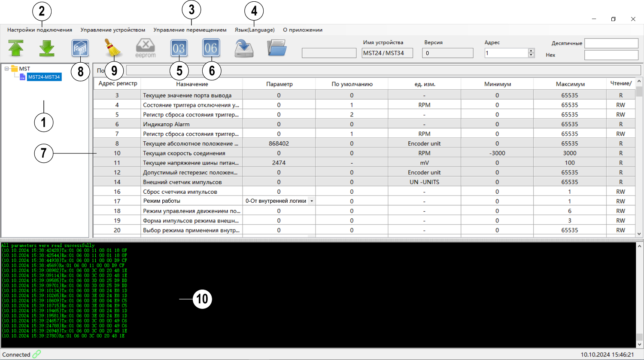
Task: Open file with the blue folder icon
Action: tap(276, 48)
